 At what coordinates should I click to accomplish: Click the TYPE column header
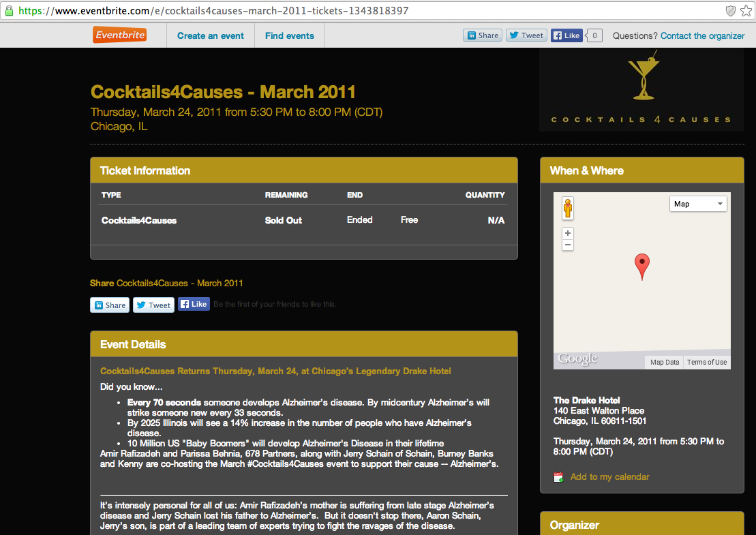tap(111, 195)
